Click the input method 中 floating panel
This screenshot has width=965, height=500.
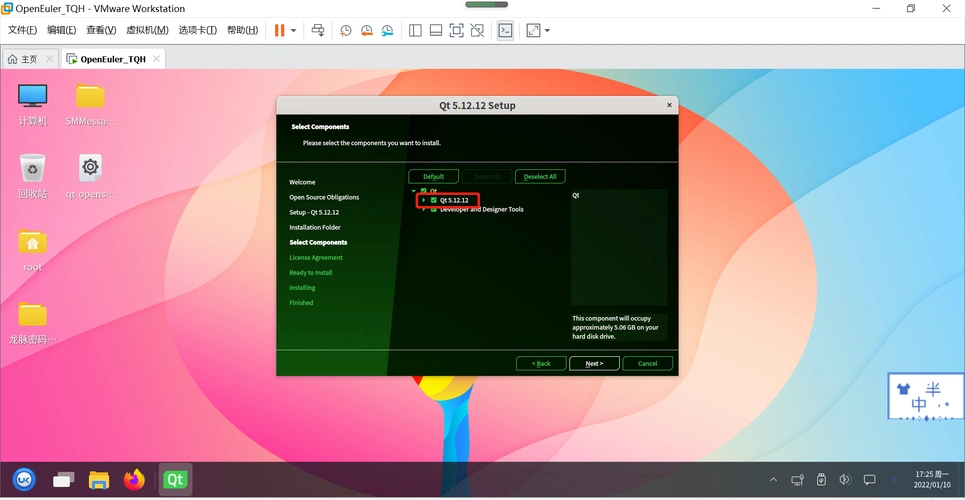pos(926,397)
